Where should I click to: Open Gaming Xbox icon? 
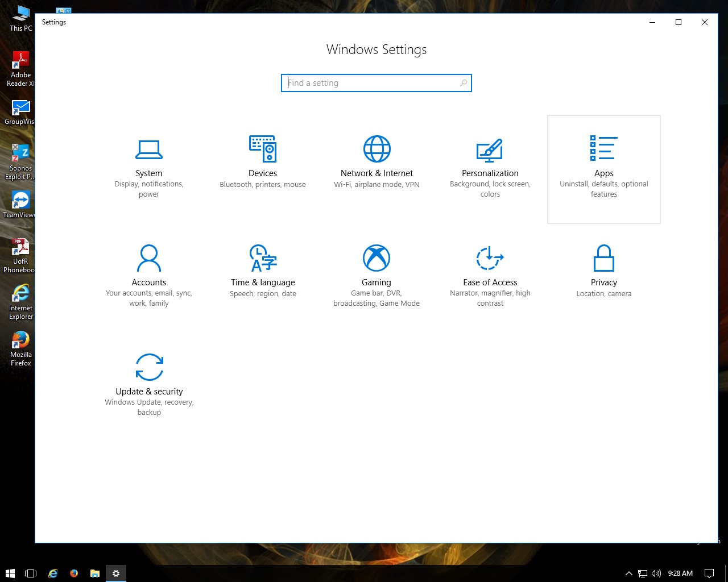tap(377, 258)
